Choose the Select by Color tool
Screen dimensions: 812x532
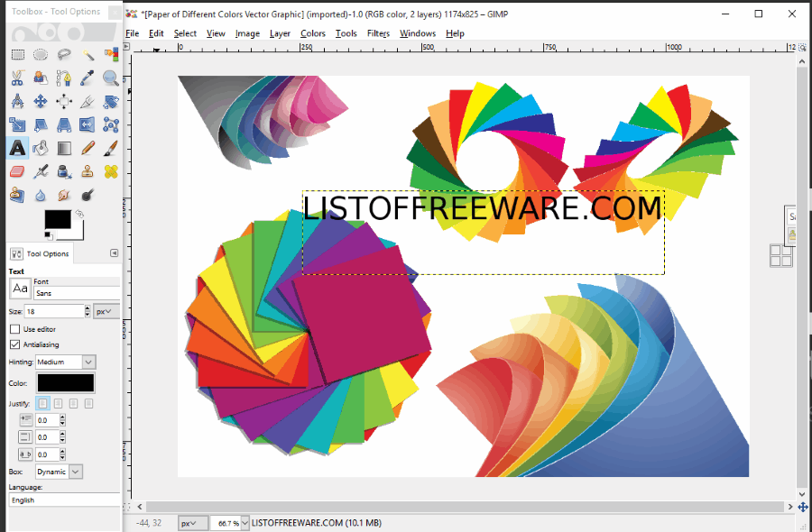point(111,54)
